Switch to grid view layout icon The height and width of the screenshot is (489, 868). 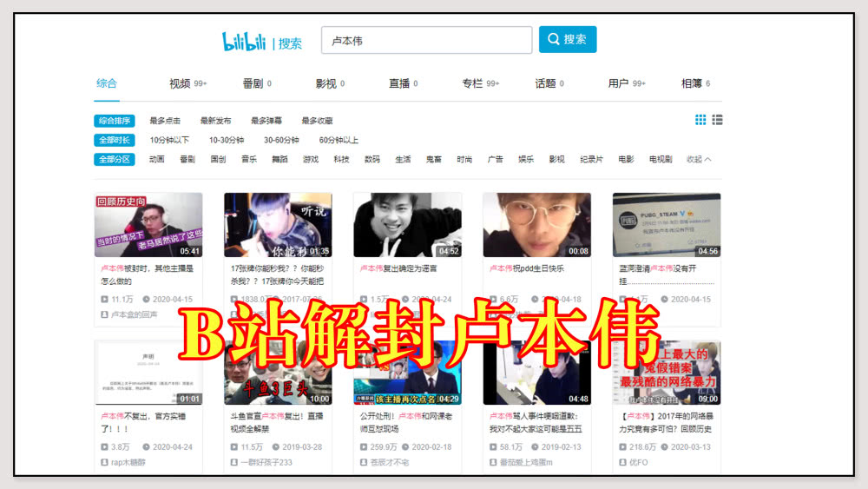tap(700, 120)
